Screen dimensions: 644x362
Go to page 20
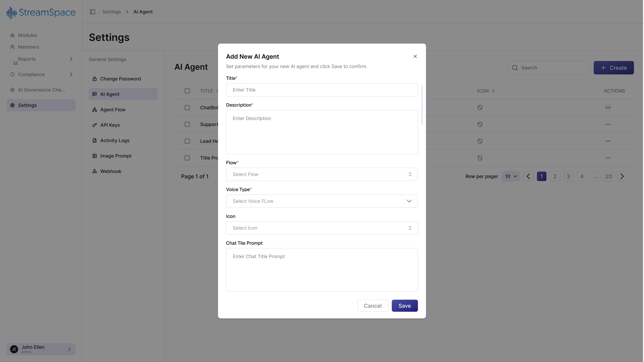click(608, 176)
